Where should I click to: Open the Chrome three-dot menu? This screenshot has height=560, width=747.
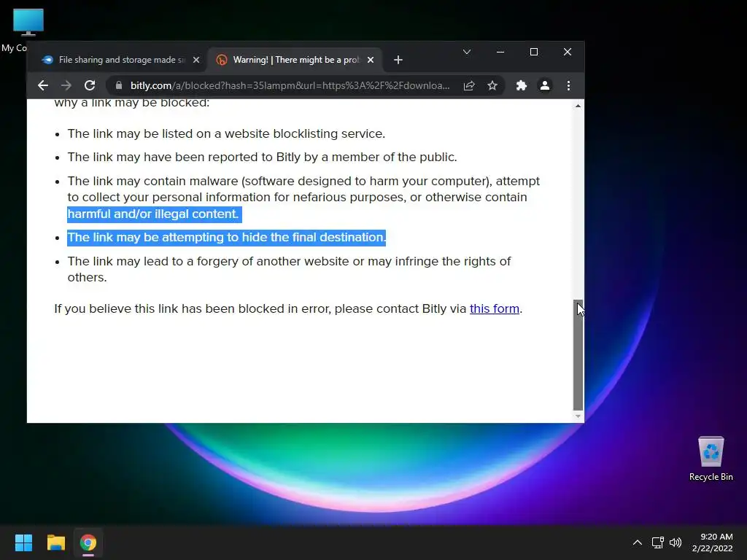tap(568, 86)
